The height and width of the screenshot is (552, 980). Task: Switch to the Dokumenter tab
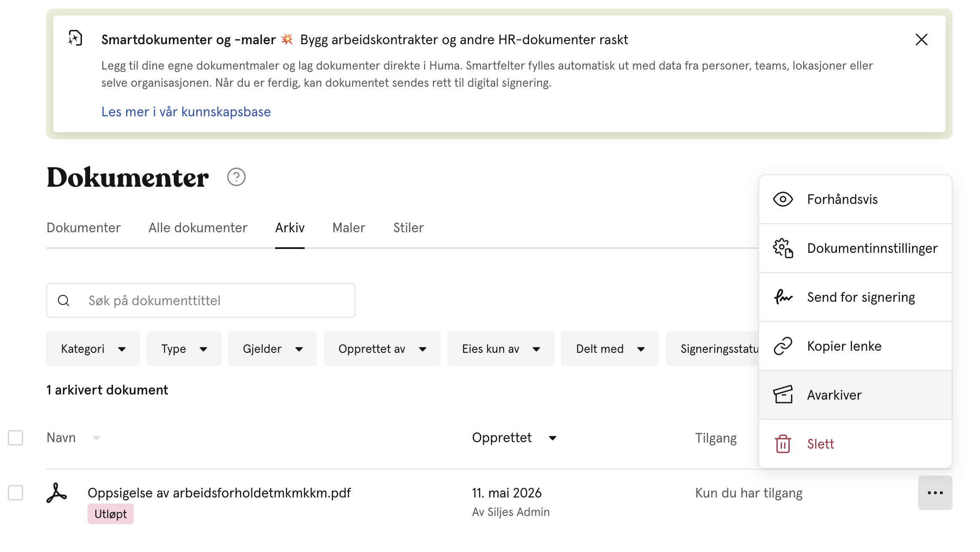point(84,227)
